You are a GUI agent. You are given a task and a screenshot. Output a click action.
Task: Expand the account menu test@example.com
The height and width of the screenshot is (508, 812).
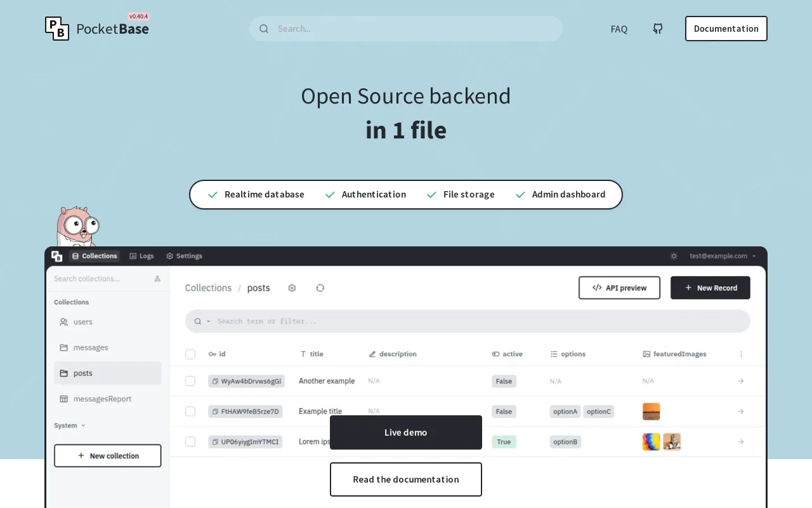tap(723, 256)
